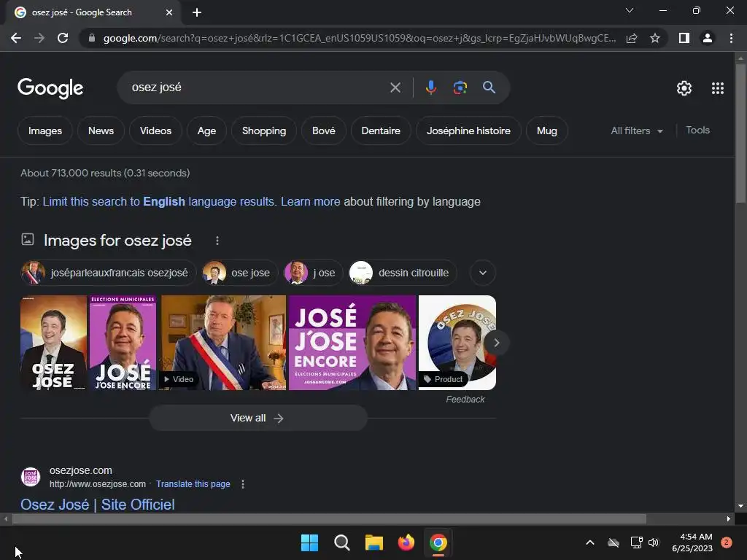Image resolution: width=747 pixels, height=560 pixels.
Task: View site information via the lock icon
Action: [x=92, y=38]
